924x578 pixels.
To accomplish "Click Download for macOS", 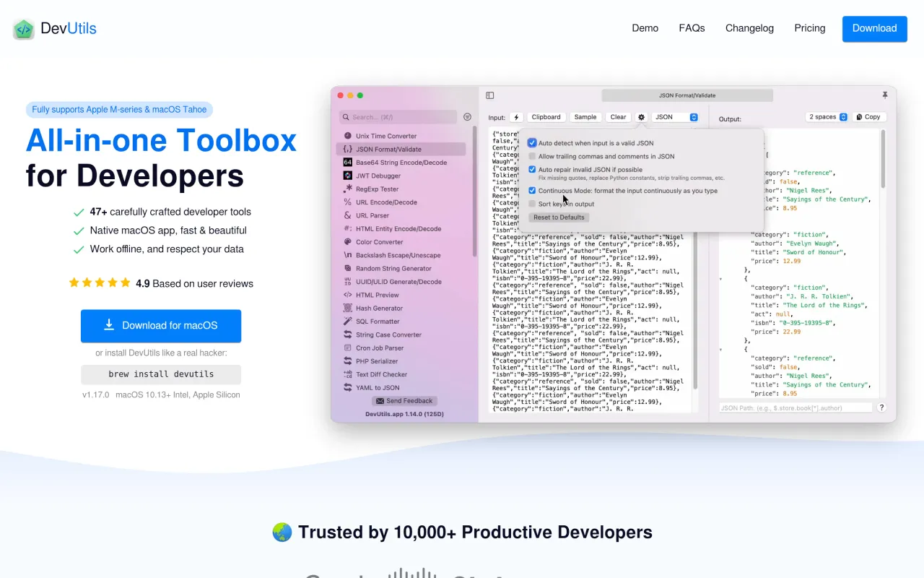I will click(161, 326).
